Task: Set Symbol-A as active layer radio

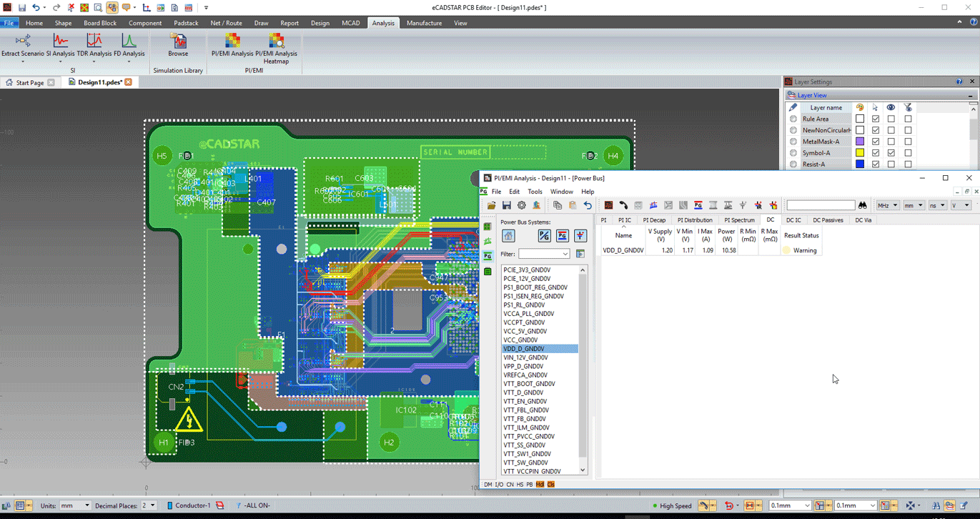Action: click(793, 153)
